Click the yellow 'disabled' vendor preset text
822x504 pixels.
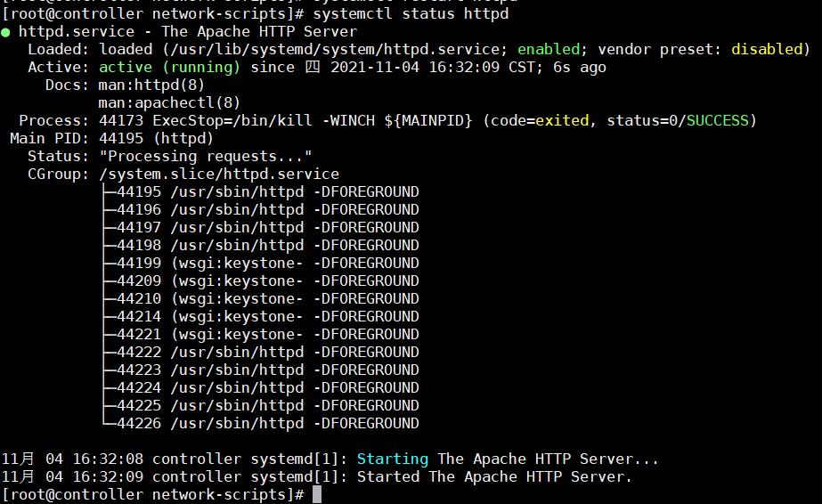click(x=766, y=49)
